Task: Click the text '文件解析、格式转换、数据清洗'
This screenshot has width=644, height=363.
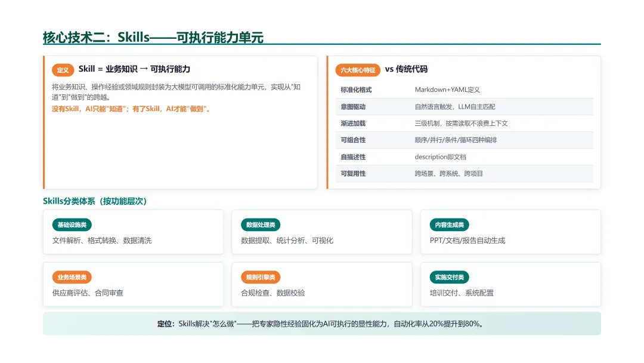Action: [102, 241]
